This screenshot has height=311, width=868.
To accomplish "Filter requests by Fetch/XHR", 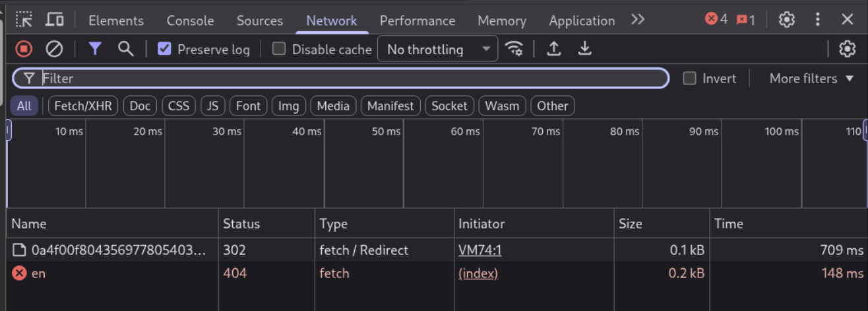I will [83, 106].
